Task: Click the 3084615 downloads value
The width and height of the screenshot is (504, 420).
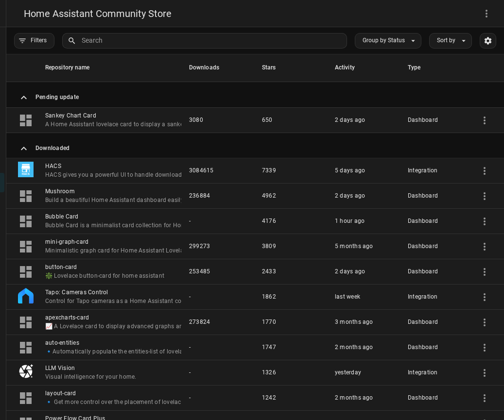Action: tap(201, 170)
